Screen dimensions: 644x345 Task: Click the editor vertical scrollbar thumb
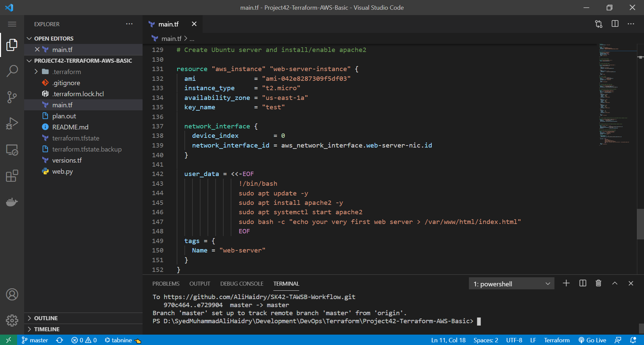pyautogui.click(x=640, y=224)
